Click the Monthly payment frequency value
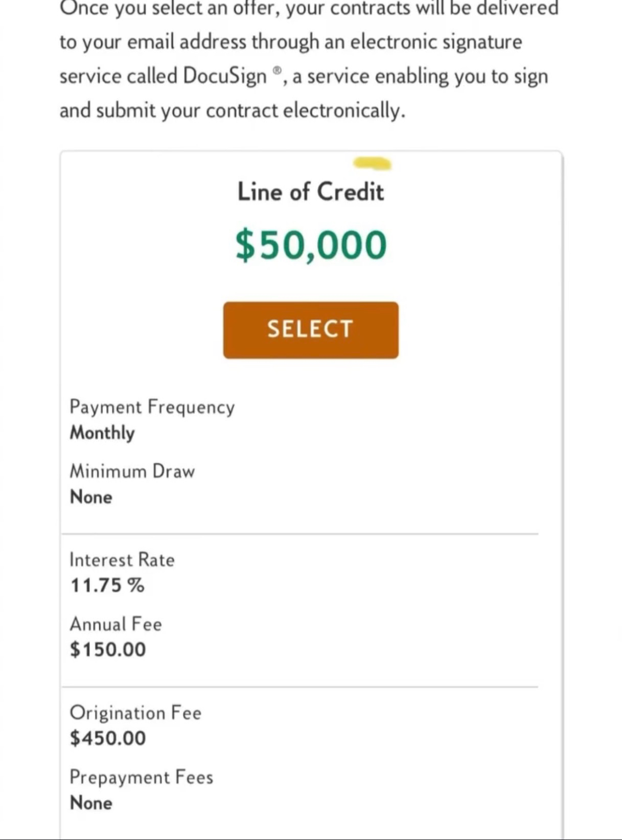Image resolution: width=622 pixels, height=840 pixels. pos(102,433)
